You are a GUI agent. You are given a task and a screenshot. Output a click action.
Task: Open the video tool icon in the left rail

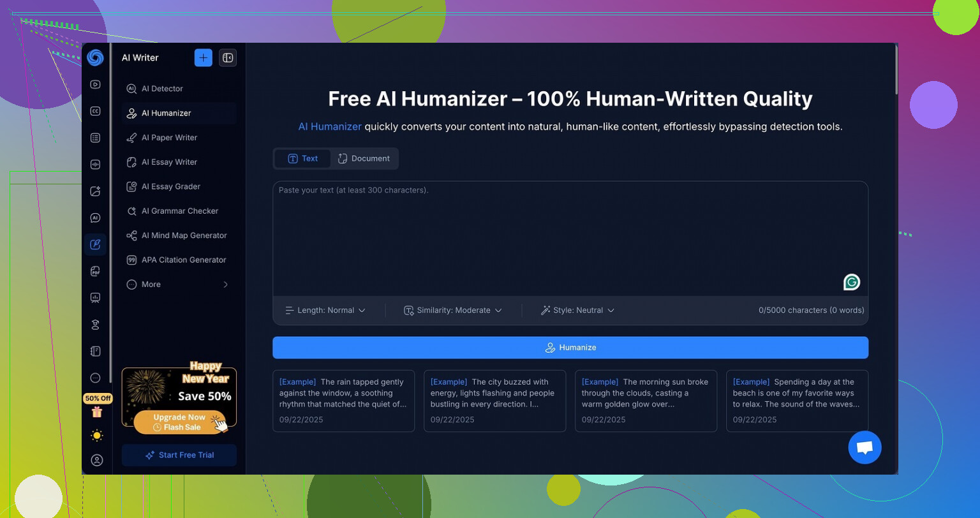(95, 84)
